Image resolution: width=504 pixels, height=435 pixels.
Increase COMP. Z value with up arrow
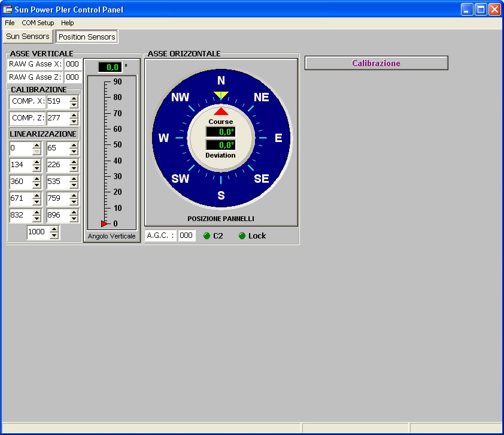[74, 115]
